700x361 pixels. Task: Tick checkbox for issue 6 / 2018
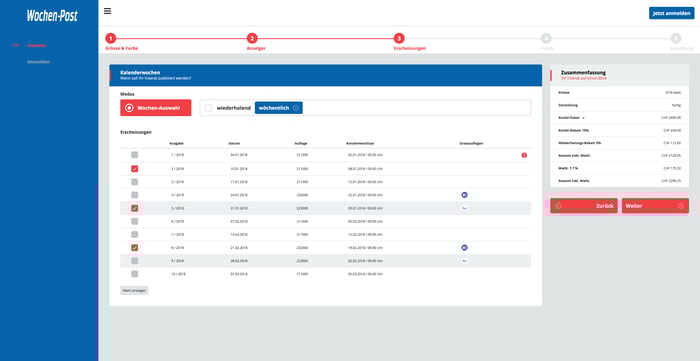coord(134,221)
